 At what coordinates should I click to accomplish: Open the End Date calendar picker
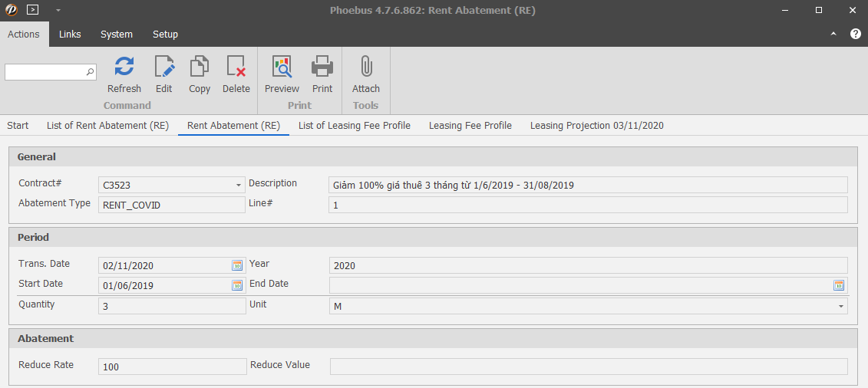click(839, 285)
